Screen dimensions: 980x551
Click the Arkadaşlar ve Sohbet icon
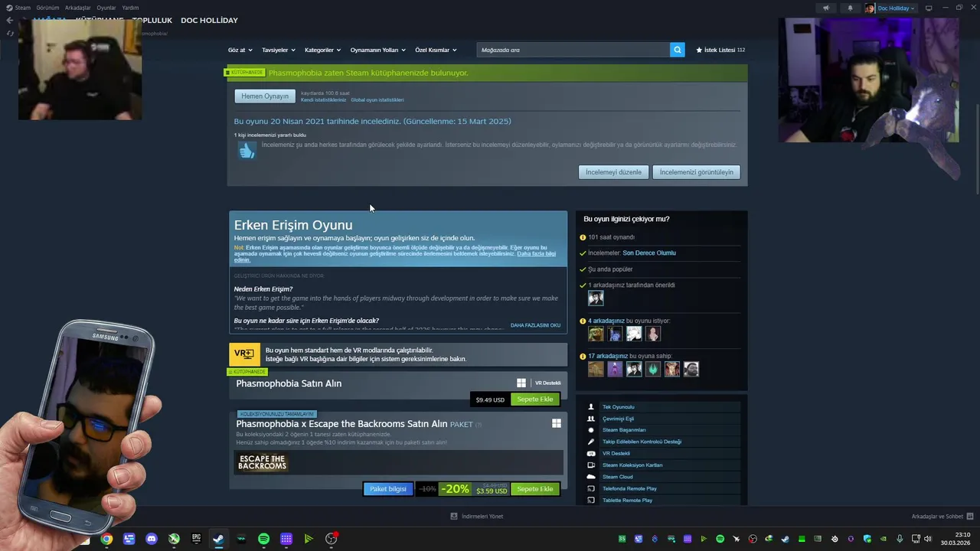click(x=970, y=516)
